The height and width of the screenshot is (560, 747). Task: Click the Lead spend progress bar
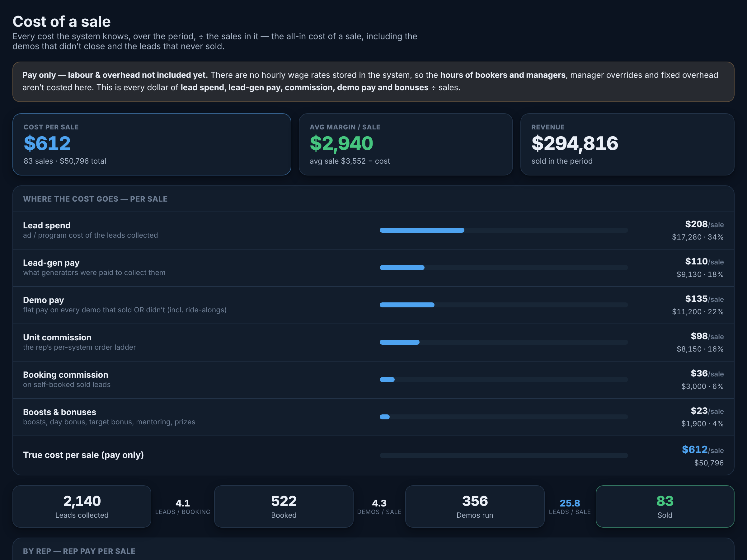click(x=504, y=230)
